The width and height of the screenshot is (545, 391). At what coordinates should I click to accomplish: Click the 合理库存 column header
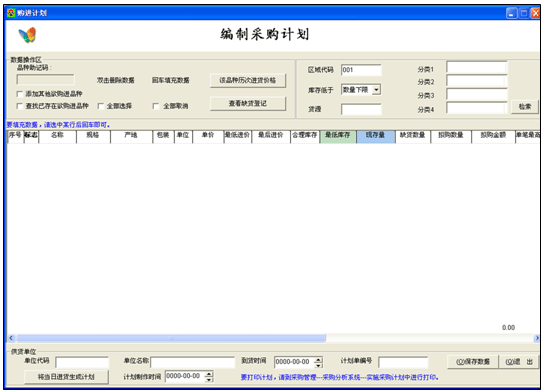(305, 136)
